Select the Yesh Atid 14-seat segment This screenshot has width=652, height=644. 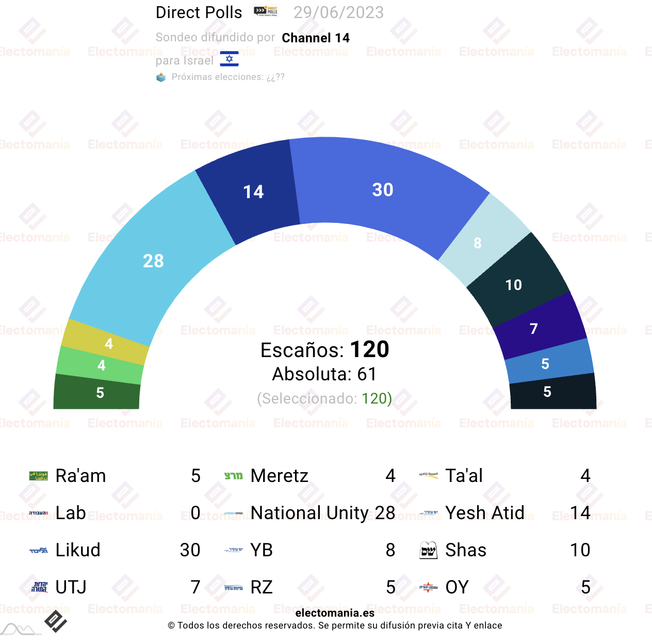click(x=253, y=191)
